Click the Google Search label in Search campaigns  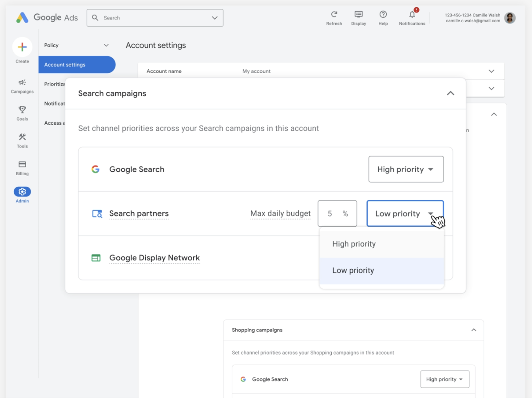point(137,169)
